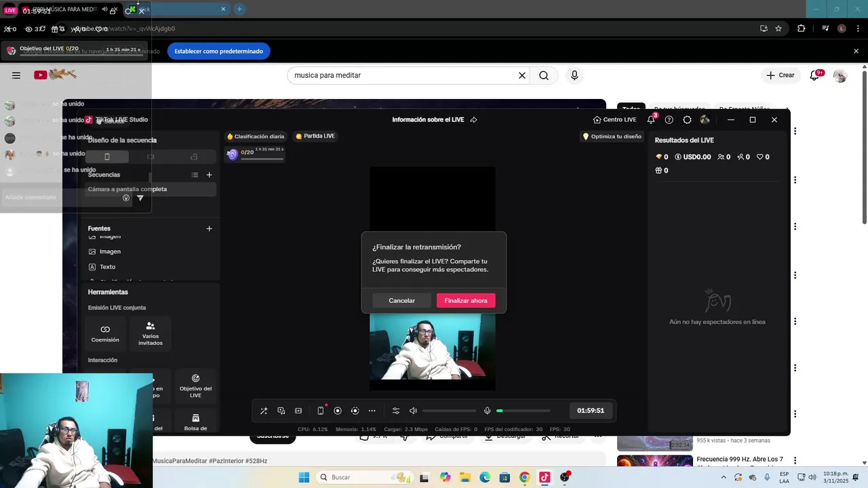Confirm with the Finalizar ahora button
868x488 pixels.
pos(466,300)
